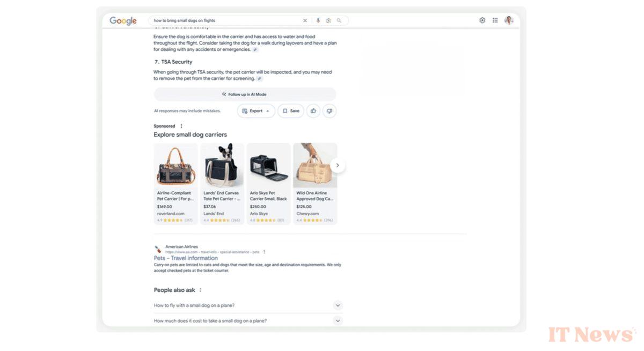644x351 pixels.
Task: Click the 'AI responses may include mistakes.' notice
Action: tap(187, 111)
